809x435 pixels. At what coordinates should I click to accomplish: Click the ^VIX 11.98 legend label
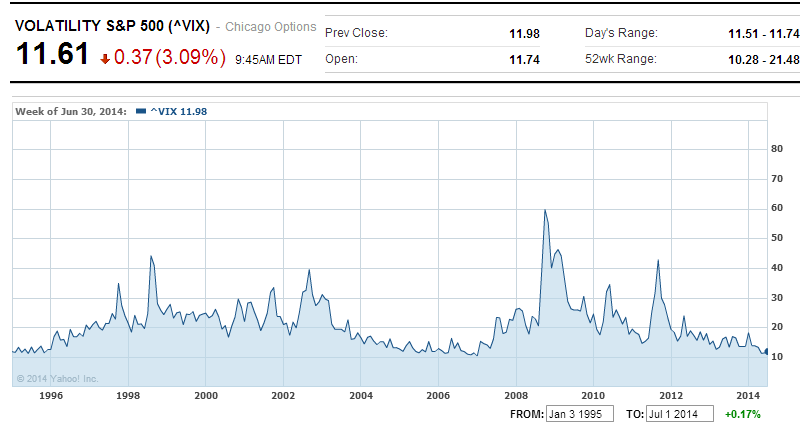click(x=179, y=111)
